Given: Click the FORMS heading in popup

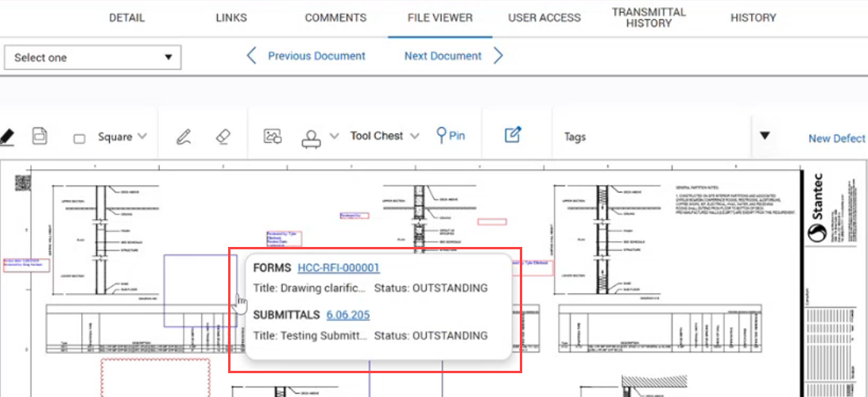Looking at the screenshot, I should point(272,268).
